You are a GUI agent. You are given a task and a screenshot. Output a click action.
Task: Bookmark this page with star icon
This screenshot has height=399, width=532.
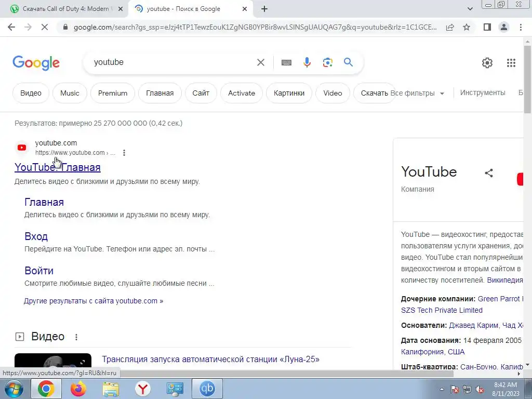(x=467, y=27)
